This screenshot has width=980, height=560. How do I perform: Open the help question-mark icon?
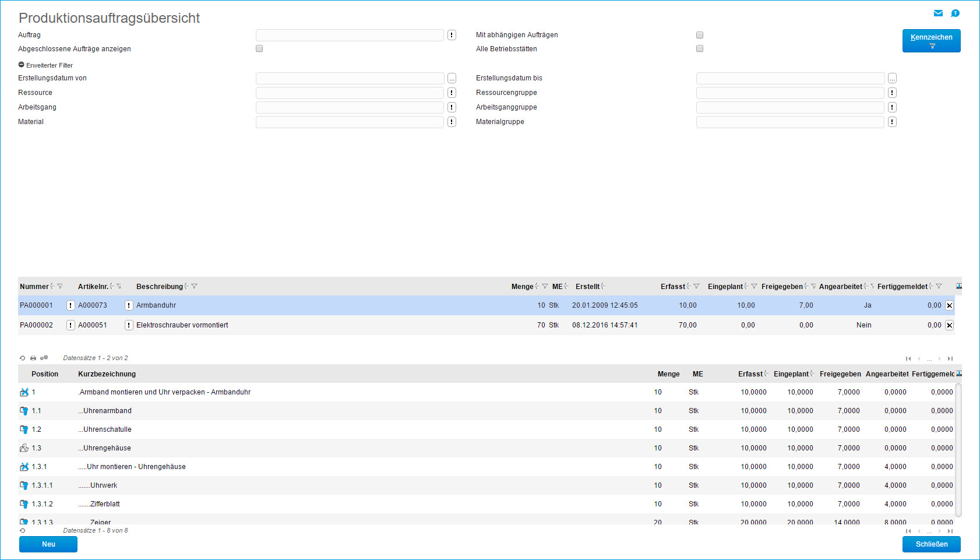(x=955, y=13)
